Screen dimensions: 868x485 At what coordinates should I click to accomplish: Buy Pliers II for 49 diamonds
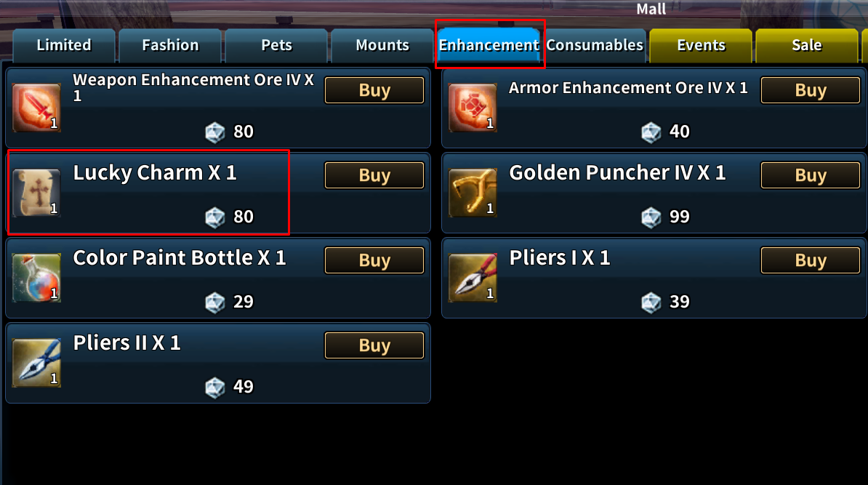click(374, 345)
